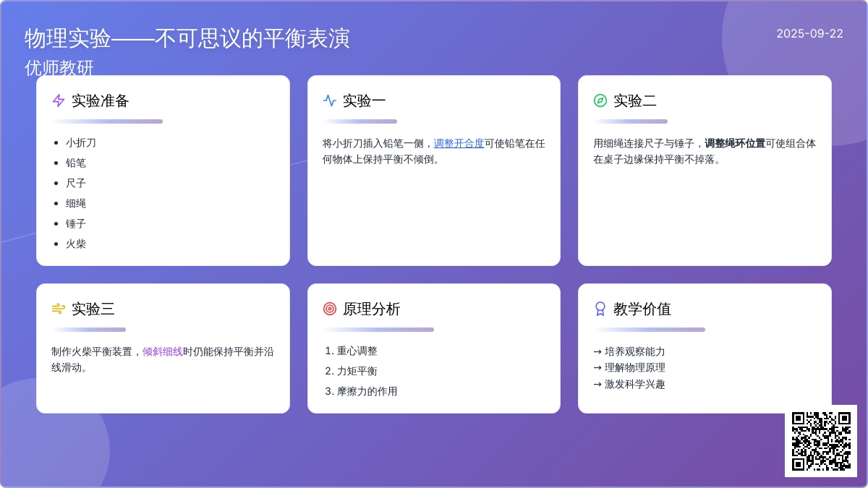This screenshot has width=868, height=488.
Task: Click the purple highlighted text 倾斜细线
Action: (x=163, y=351)
